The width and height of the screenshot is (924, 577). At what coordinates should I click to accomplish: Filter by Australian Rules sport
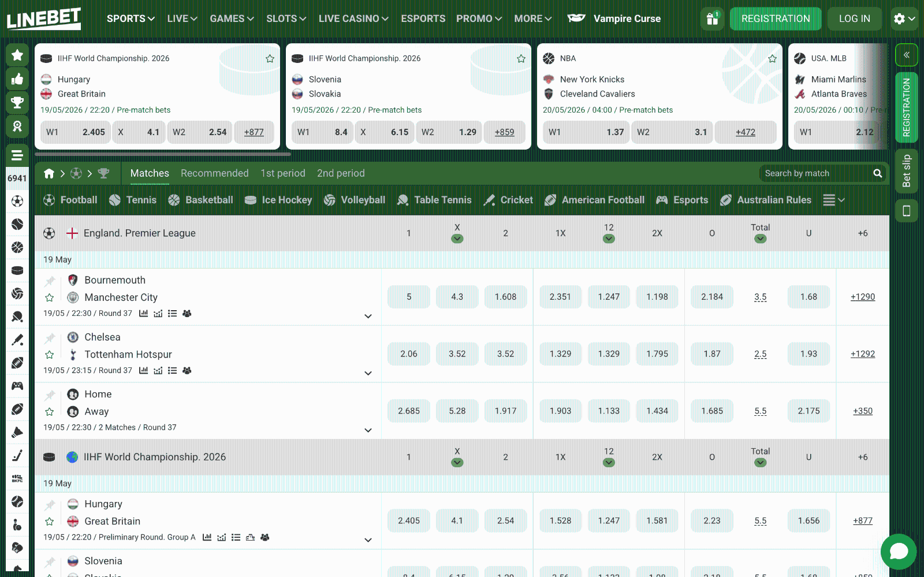(x=766, y=200)
